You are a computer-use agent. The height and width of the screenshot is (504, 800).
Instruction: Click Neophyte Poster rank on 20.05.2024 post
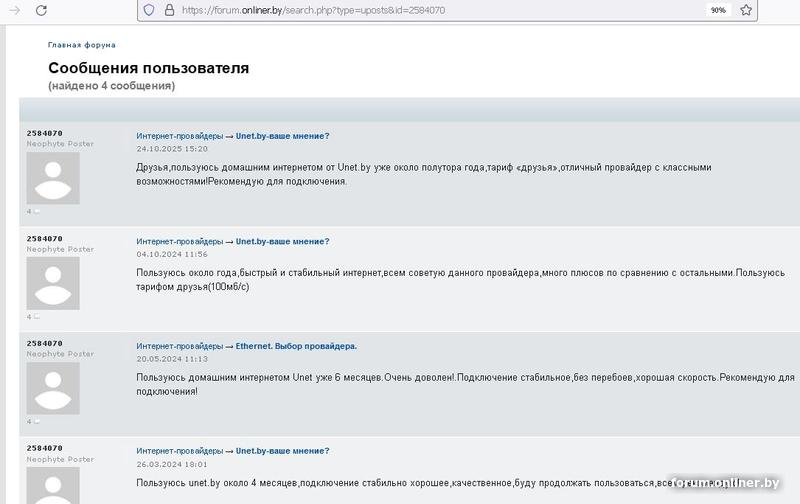[x=60, y=354]
